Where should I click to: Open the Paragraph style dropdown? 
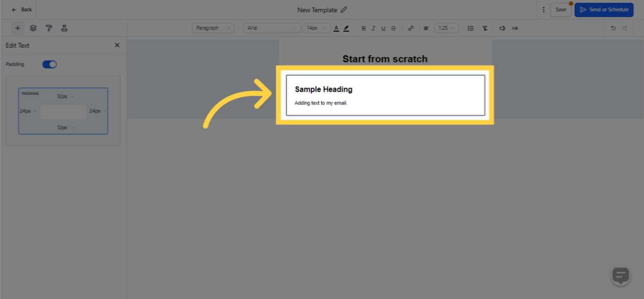point(213,28)
